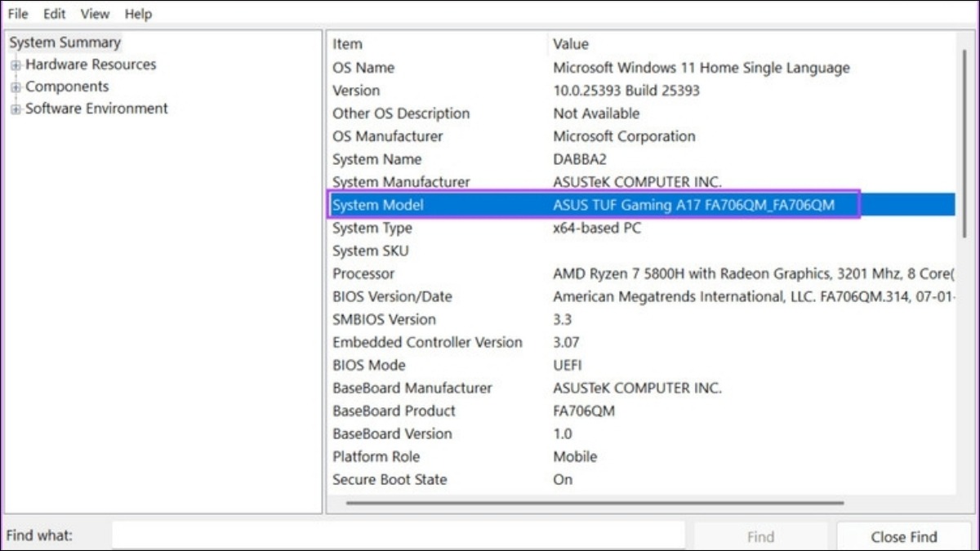This screenshot has height=551, width=980.
Task: Click the x64-based PC value
Action: pos(597,228)
